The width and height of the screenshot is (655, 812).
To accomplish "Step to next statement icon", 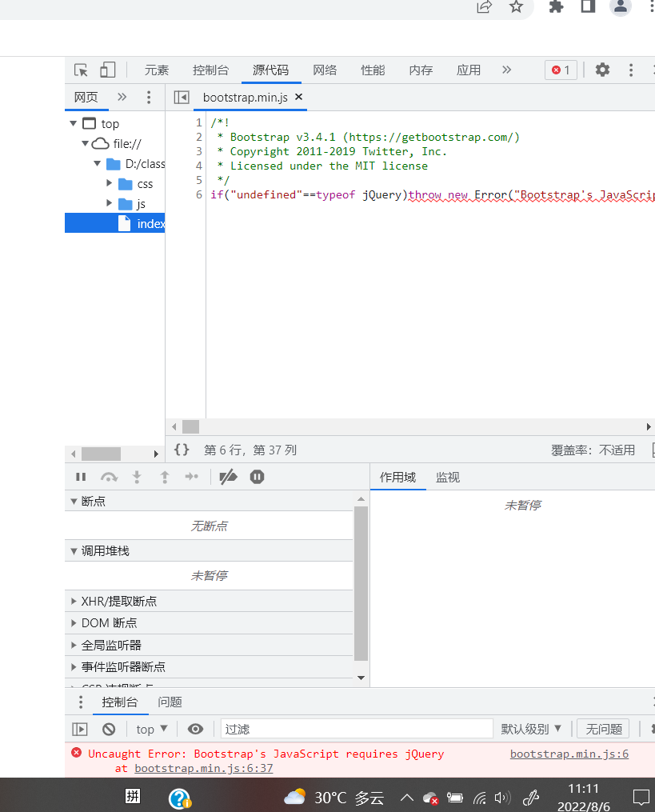I will [192, 477].
